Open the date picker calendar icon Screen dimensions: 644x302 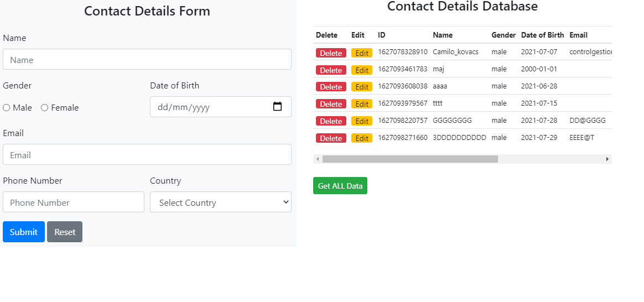coord(278,107)
